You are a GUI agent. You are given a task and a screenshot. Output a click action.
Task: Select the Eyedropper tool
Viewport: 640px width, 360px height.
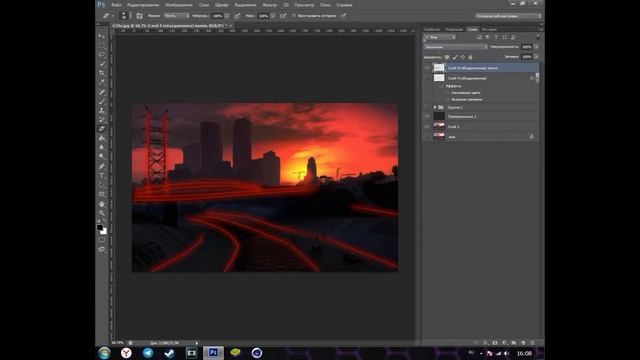coord(102,82)
